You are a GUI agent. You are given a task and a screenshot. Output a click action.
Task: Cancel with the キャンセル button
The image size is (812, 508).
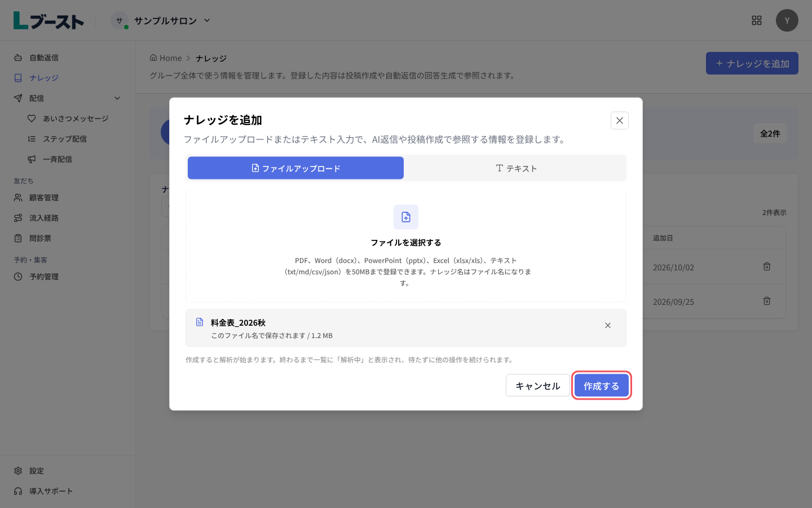point(537,386)
